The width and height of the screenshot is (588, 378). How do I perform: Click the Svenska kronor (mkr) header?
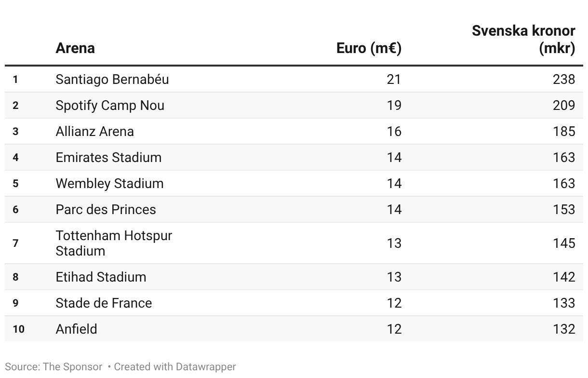(x=523, y=40)
